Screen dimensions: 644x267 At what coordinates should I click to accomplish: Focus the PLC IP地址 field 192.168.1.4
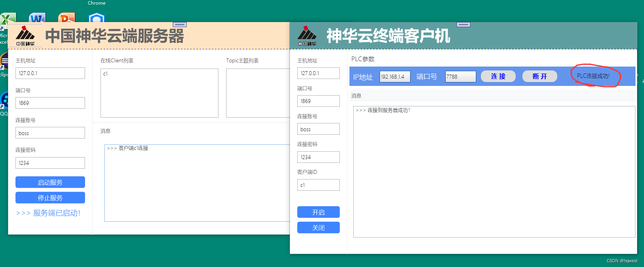(395, 77)
